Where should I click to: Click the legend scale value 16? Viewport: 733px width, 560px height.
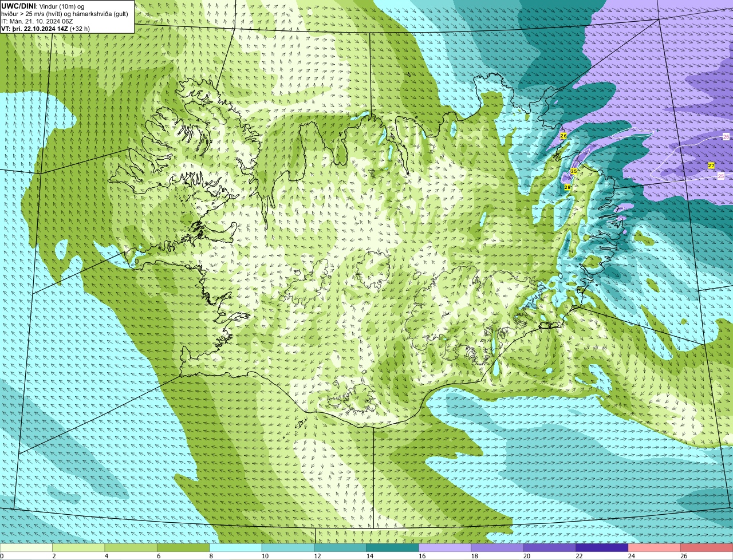(422, 556)
